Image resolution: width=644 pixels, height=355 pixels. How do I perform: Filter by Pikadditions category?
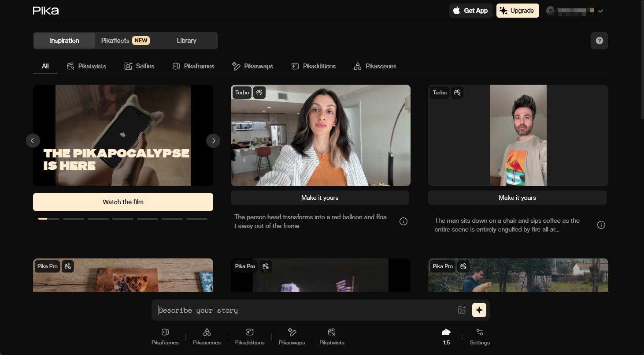pos(313,66)
